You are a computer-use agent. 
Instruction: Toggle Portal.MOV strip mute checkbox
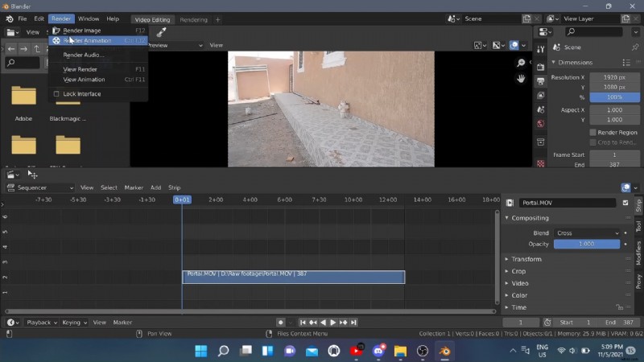pyautogui.click(x=625, y=203)
